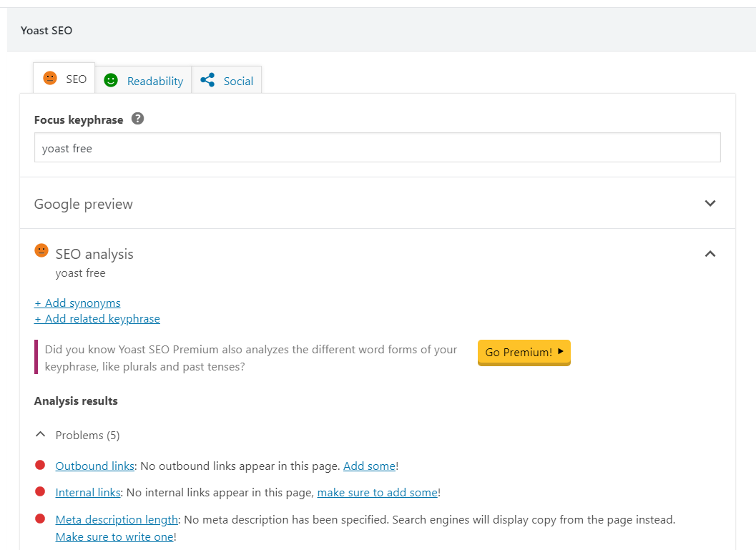Click the Add related keyphrase link

click(x=97, y=318)
